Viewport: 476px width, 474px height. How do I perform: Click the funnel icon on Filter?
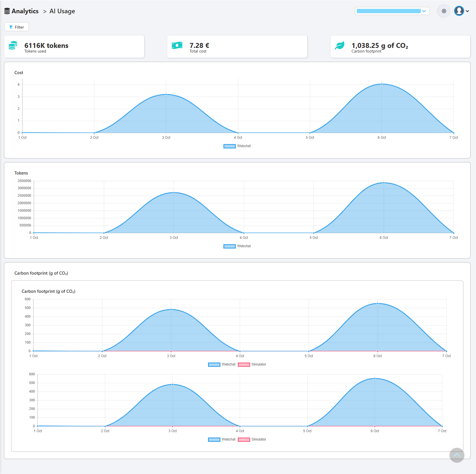point(11,27)
